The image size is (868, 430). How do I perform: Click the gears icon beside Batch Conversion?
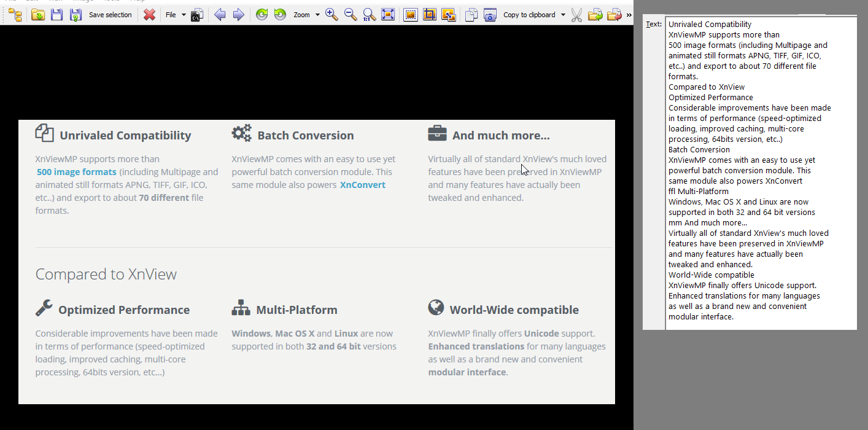pos(242,133)
